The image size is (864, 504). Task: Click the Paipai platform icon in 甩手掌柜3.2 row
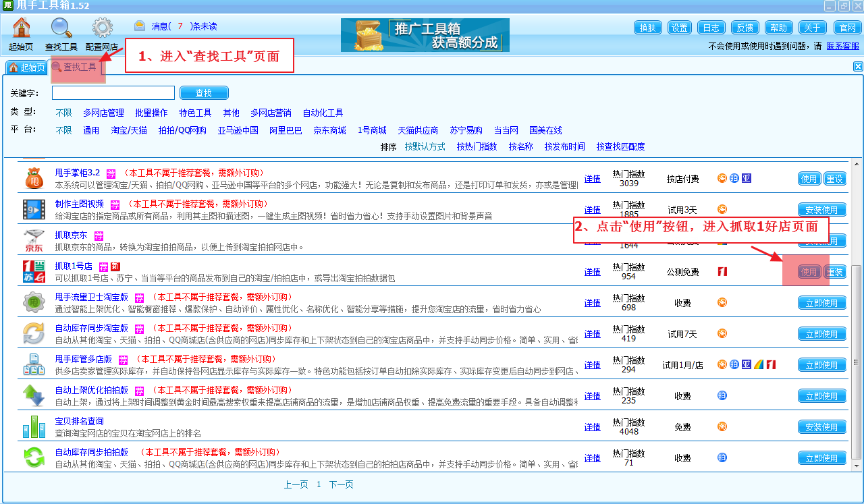[734, 178]
